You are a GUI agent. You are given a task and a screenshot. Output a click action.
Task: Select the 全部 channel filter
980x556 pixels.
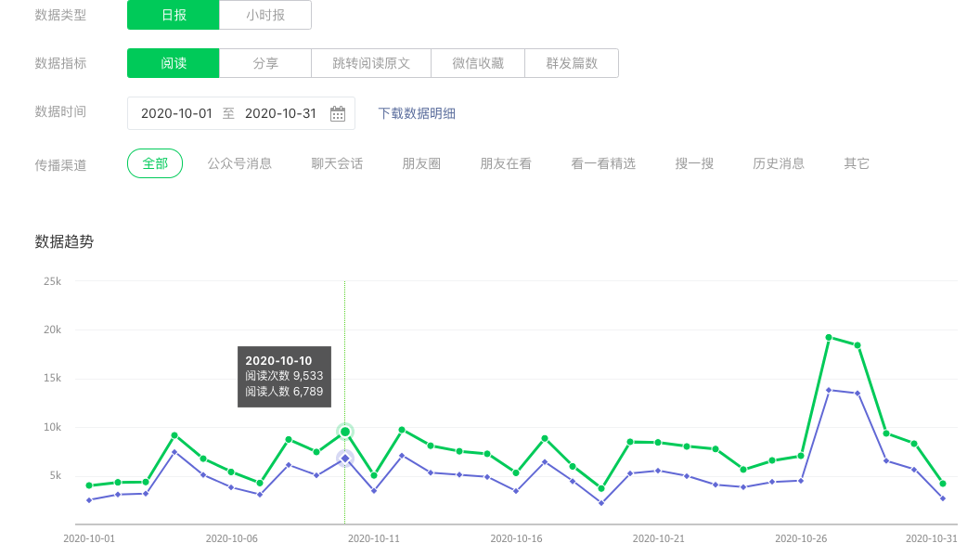pos(155,163)
